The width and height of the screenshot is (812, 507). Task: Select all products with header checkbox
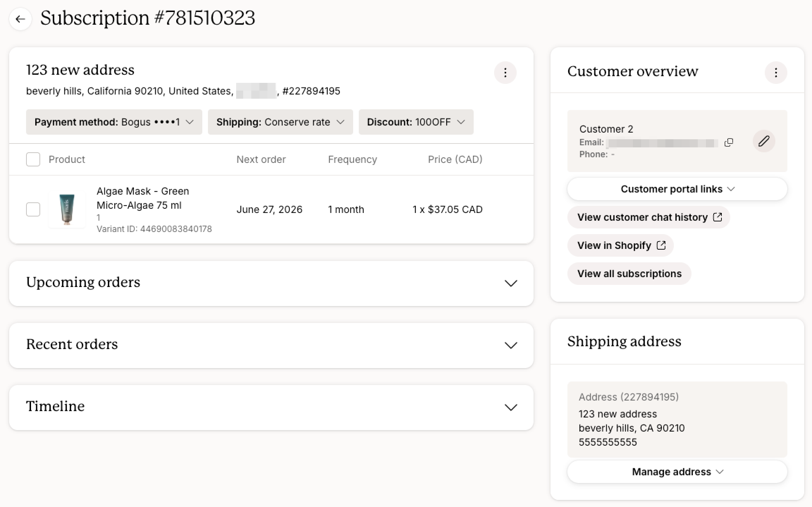(x=33, y=159)
